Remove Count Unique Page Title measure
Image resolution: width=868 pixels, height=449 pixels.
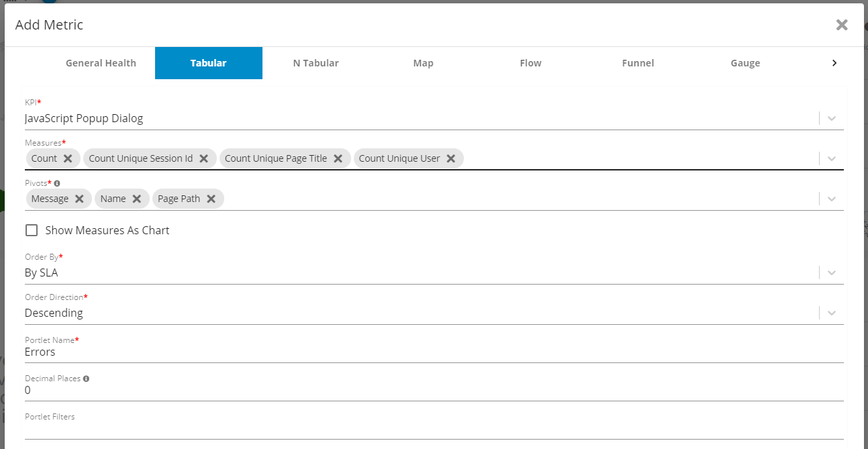338,158
